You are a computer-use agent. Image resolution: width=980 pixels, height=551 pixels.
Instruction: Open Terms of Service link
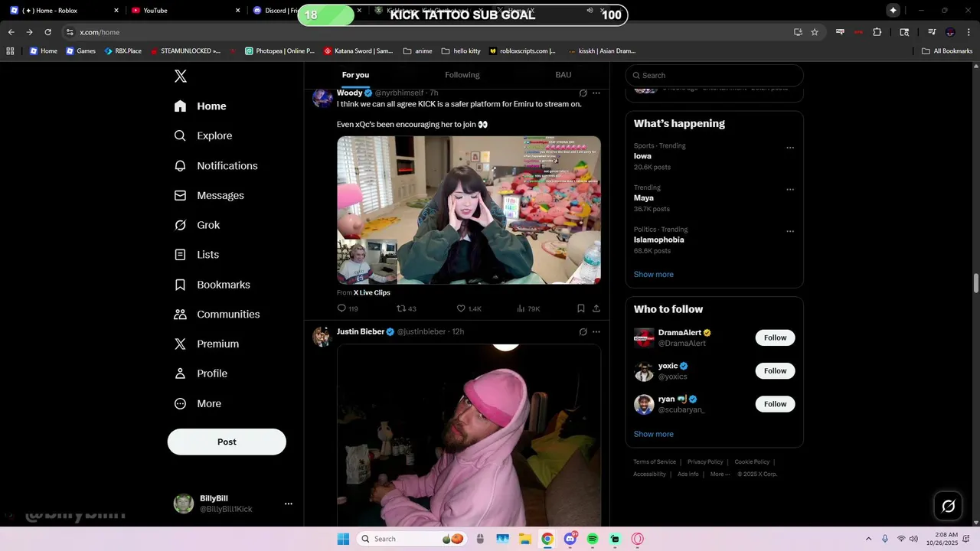point(655,462)
